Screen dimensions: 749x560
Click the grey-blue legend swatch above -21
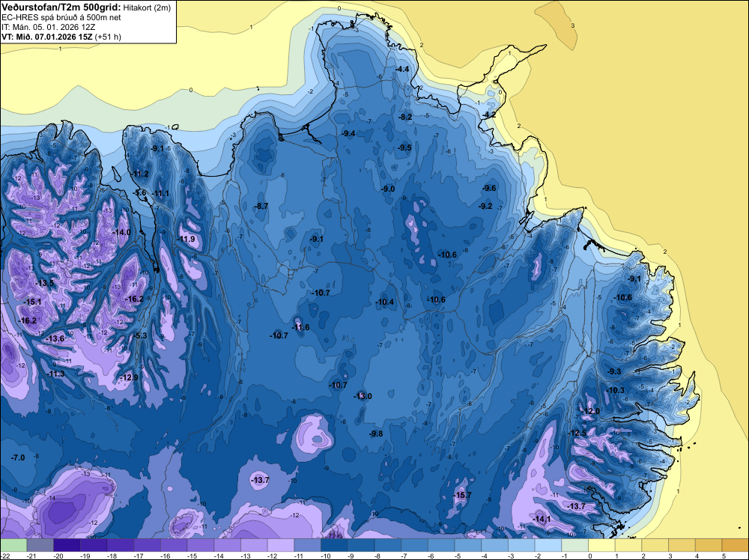pos(40,545)
